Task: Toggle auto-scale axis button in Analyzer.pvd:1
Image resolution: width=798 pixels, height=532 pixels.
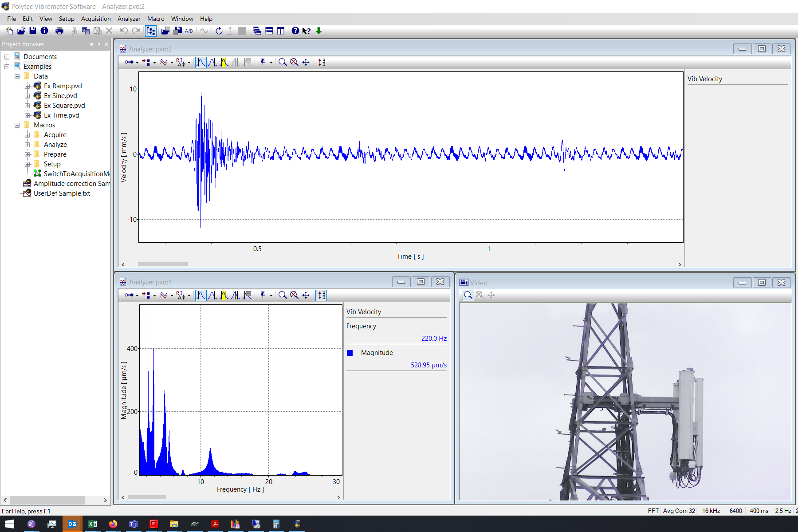Action: click(x=322, y=295)
